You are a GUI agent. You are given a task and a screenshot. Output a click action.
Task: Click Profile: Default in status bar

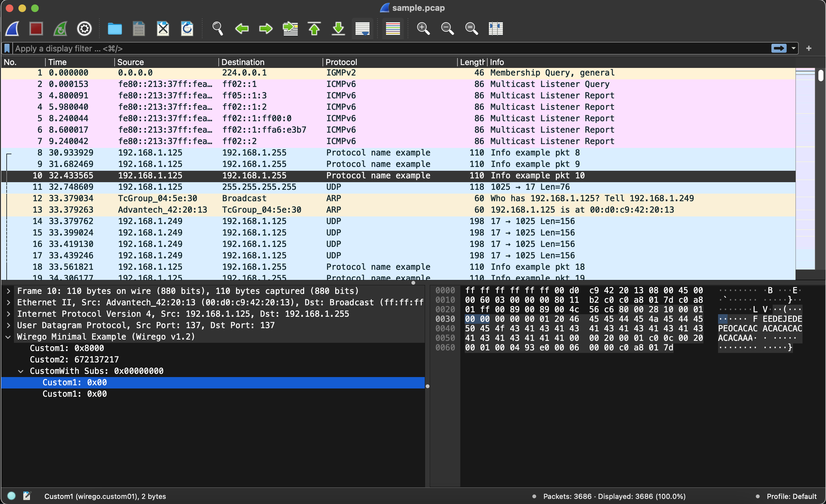[x=791, y=496]
